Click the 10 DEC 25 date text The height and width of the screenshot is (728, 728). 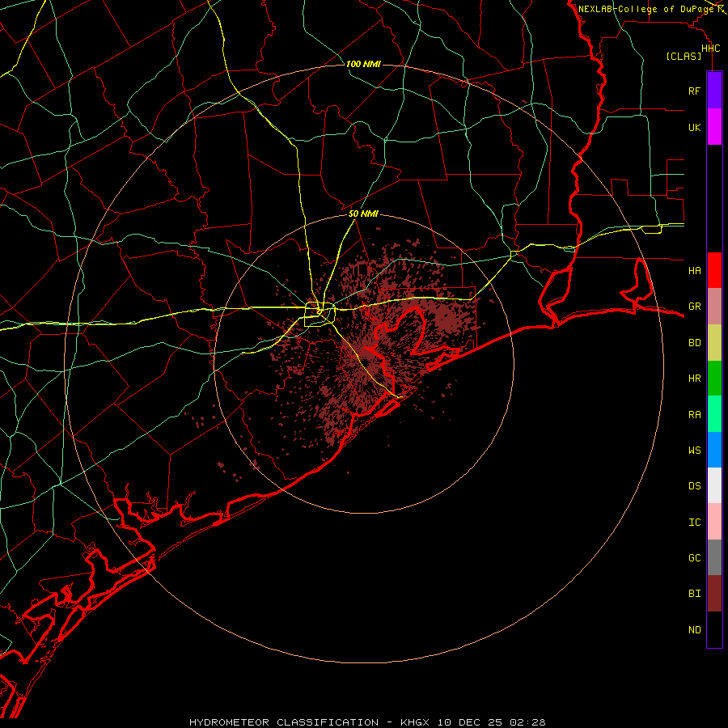click(x=472, y=722)
